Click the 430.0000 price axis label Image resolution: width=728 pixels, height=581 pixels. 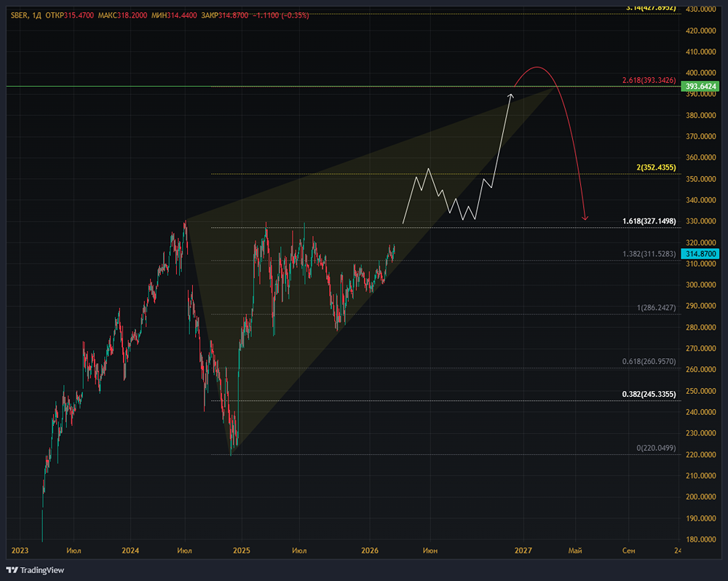(700, 9)
